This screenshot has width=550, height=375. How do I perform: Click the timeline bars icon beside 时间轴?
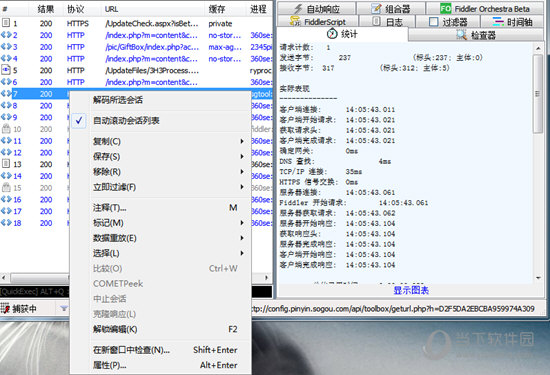tap(498, 22)
